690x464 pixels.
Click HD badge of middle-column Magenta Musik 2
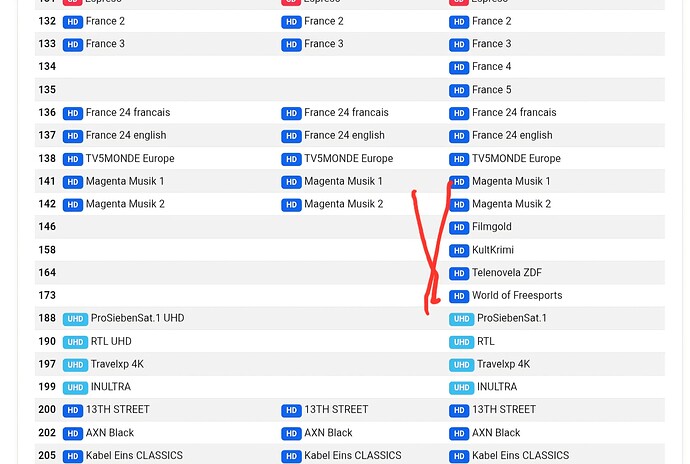click(x=291, y=205)
